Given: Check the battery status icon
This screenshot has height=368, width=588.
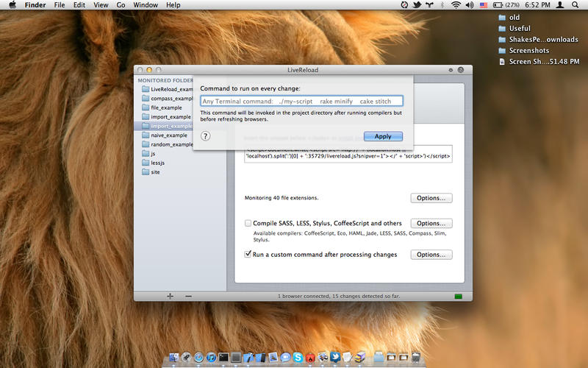Looking at the screenshot, I should tap(498, 5).
